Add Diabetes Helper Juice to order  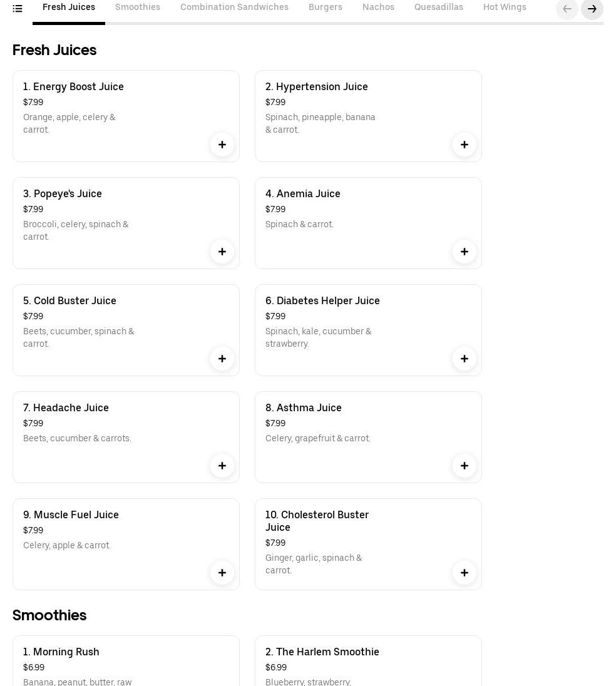click(x=464, y=359)
